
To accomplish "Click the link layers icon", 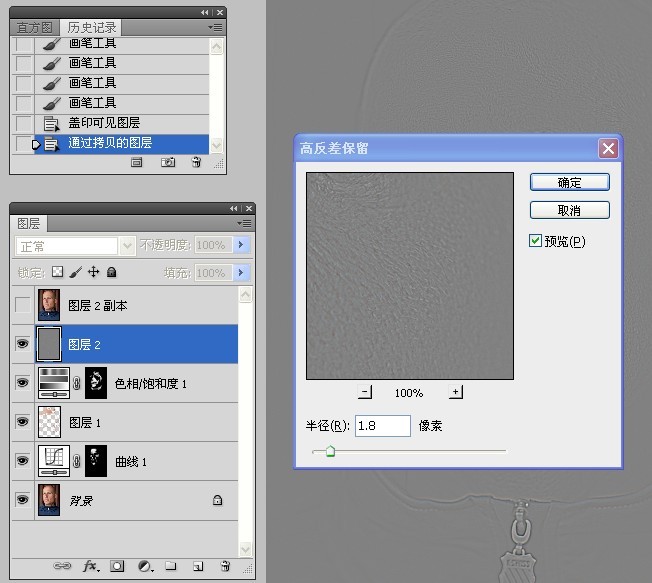I will click(x=62, y=566).
